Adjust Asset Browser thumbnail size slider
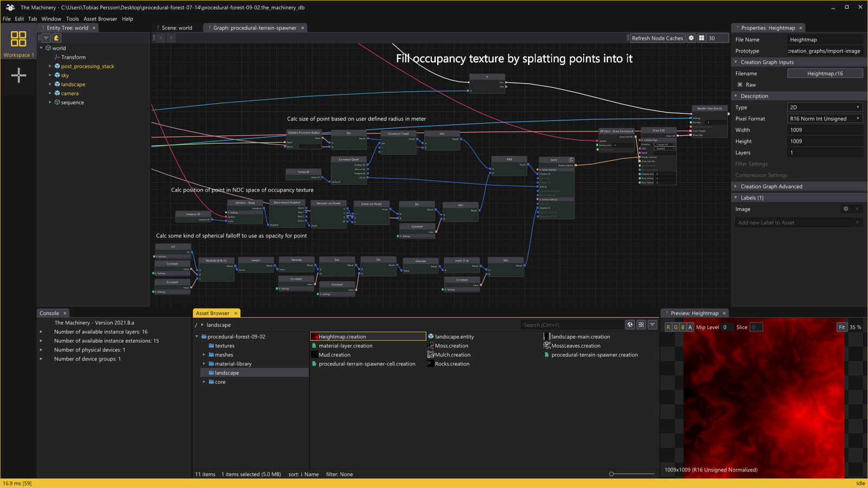 pyautogui.click(x=612, y=474)
